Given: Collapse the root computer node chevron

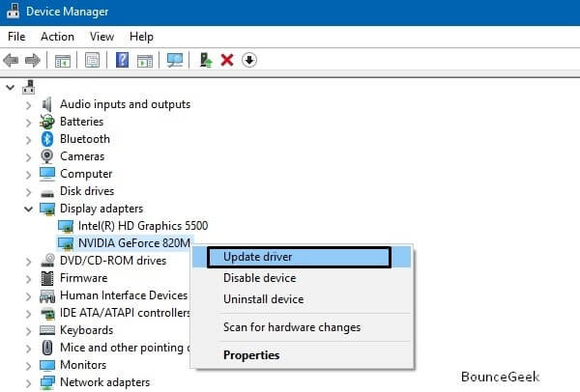Looking at the screenshot, I should pos(11,88).
